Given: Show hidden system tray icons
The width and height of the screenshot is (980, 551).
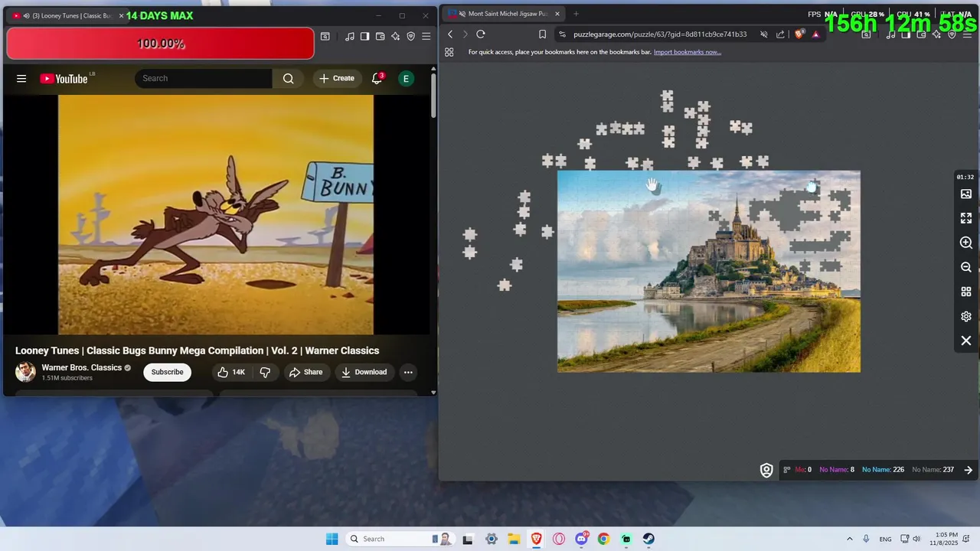Looking at the screenshot, I should [x=849, y=539].
